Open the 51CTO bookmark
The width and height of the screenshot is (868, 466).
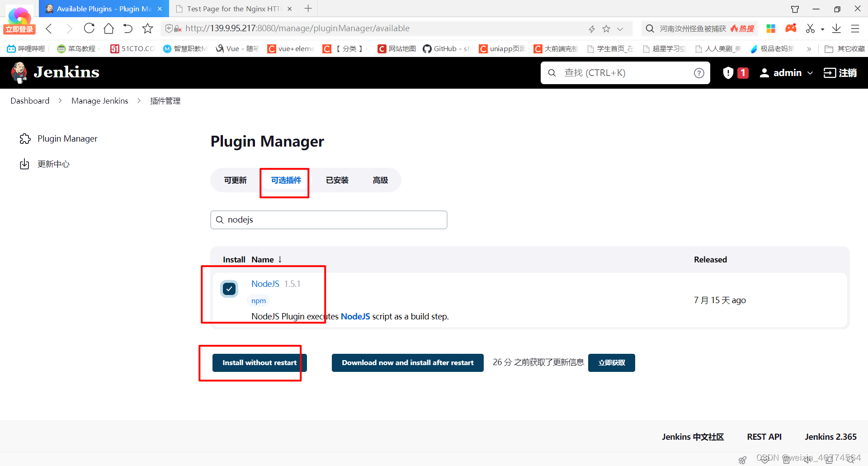pos(132,48)
